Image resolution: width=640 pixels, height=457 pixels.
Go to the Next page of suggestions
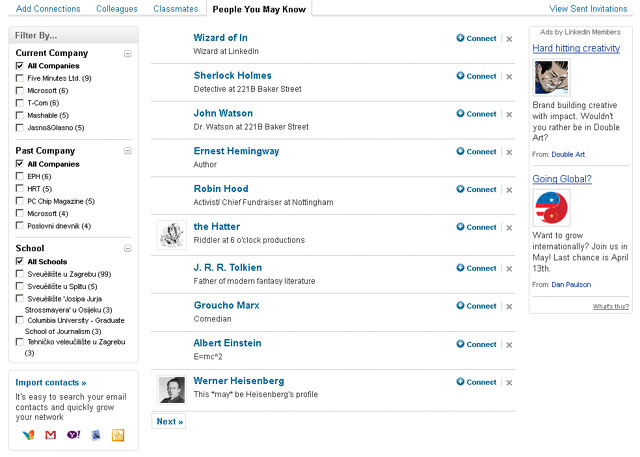pos(170,422)
